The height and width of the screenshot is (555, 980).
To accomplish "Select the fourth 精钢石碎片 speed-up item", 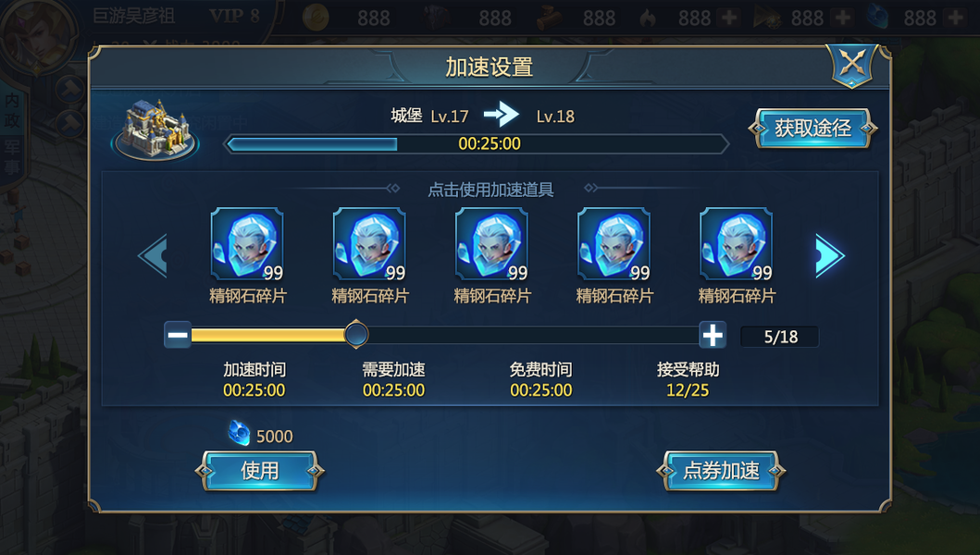I will click(614, 244).
